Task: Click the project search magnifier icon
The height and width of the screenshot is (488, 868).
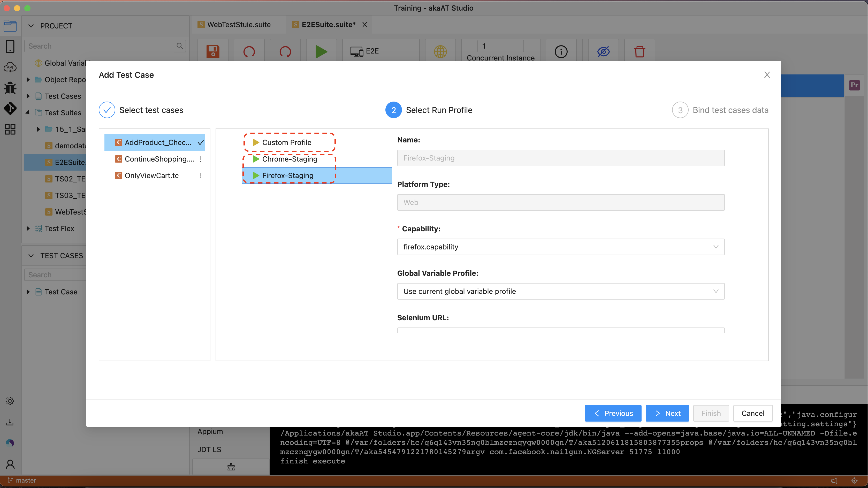Action: click(180, 46)
